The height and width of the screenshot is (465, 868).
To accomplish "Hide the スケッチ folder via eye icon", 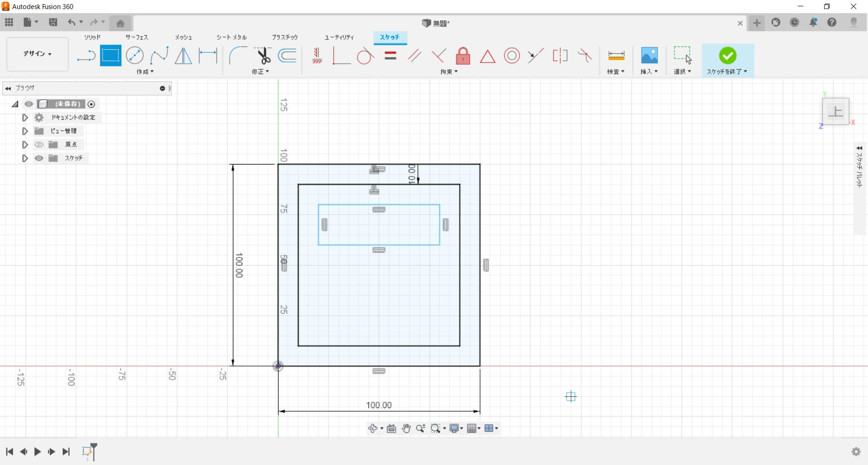I will point(39,158).
